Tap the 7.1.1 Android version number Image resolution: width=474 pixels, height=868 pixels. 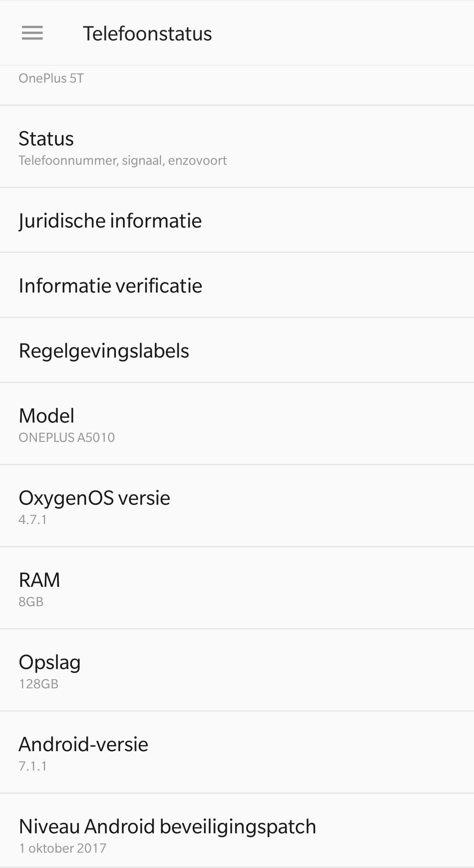tap(32, 766)
